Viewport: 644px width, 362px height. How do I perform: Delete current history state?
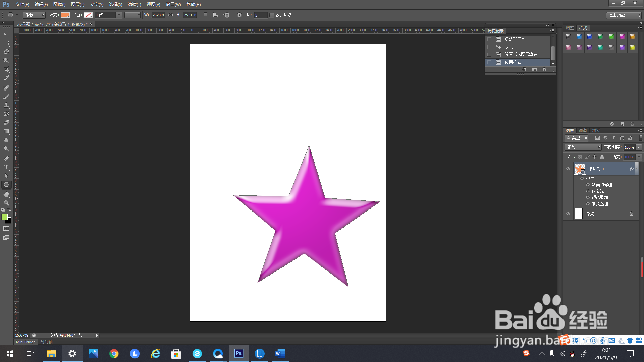click(544, 70)
